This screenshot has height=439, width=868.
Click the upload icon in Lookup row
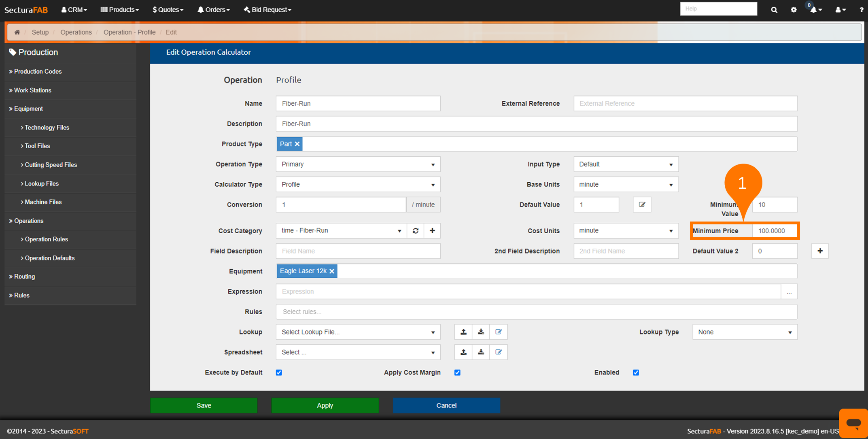[x=463, y=332]
